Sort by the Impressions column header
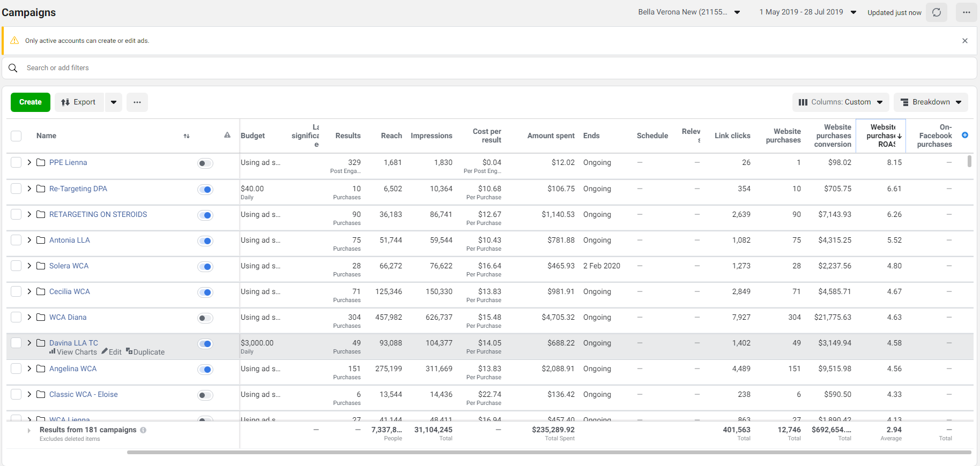 pos(432,136)
